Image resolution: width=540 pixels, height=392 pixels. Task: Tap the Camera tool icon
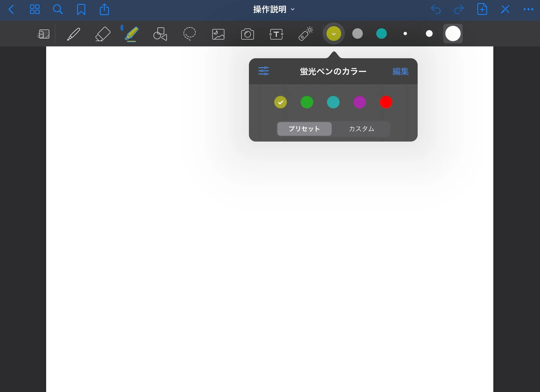coord(247,34)
